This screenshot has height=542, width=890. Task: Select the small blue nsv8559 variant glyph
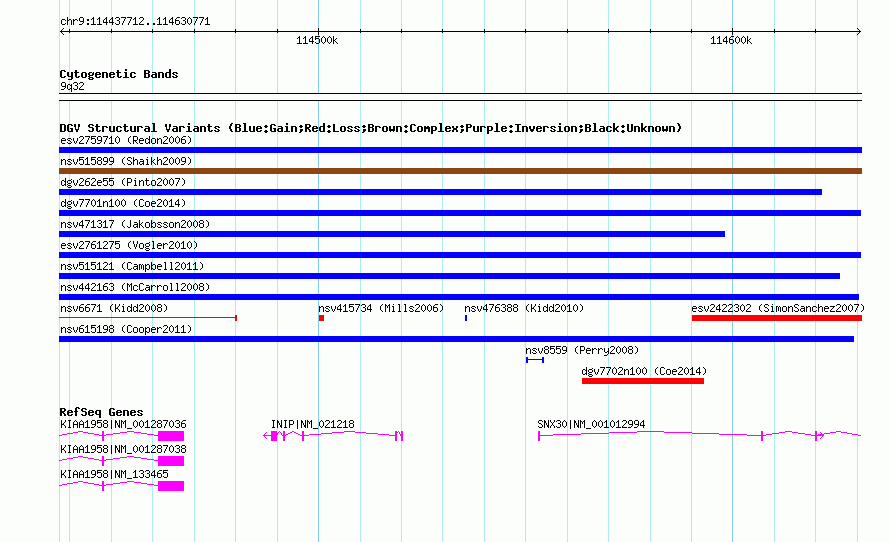pyautogui.click(x=535, y=360)
